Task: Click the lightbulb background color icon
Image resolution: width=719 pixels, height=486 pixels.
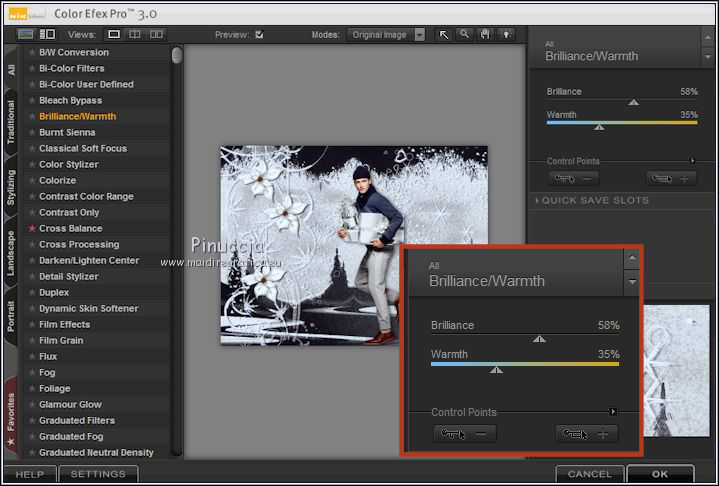Action: pyautogui.click(x=506, y=34)
